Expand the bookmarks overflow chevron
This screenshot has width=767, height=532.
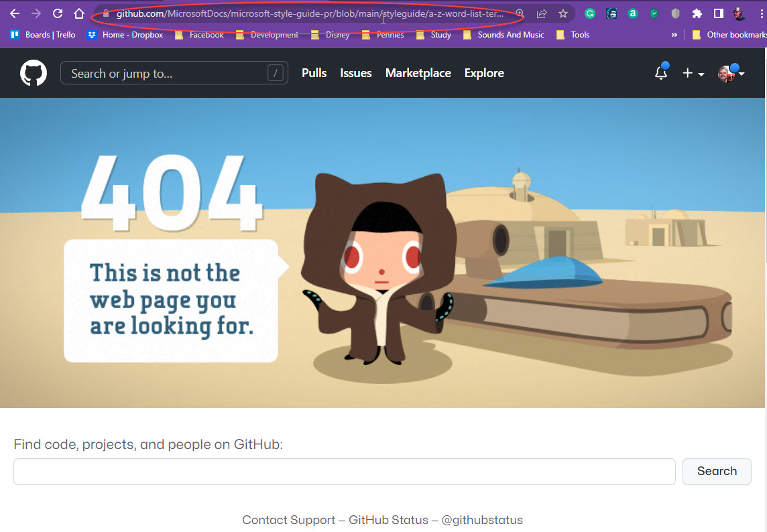click(x=674, y=34)
